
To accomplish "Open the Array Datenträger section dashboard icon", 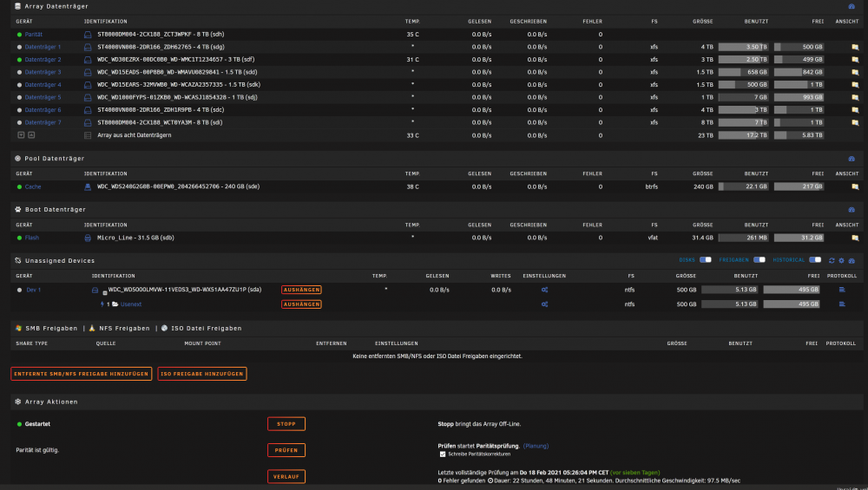I will point(852,7).
